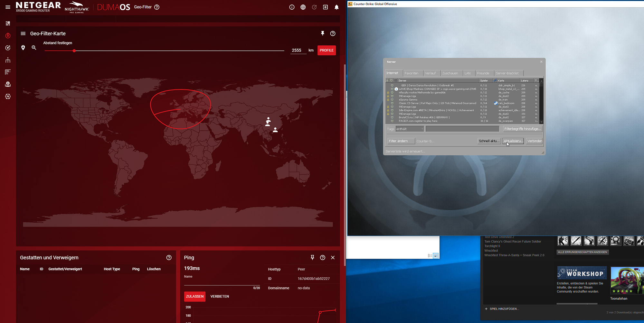Viewport: 644px width, 323px height.
Task: Click the tags filter text field
Action: click(462, 129)
